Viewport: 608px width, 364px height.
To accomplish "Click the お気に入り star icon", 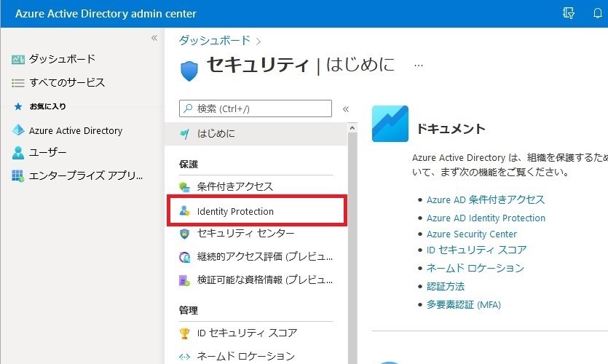I will point(17,106).
